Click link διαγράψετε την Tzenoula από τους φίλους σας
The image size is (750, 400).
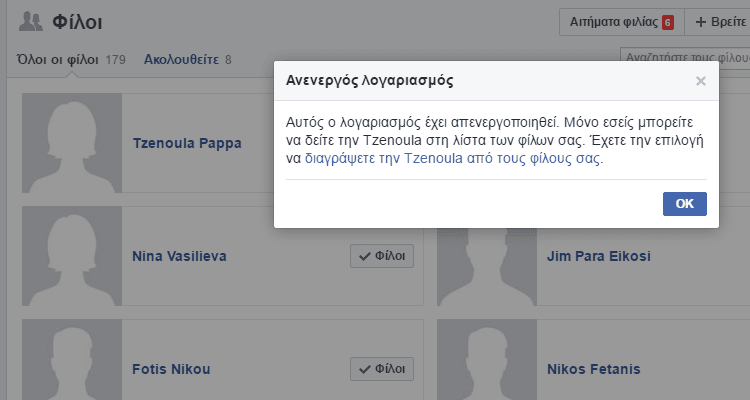(x=453, y=158)
